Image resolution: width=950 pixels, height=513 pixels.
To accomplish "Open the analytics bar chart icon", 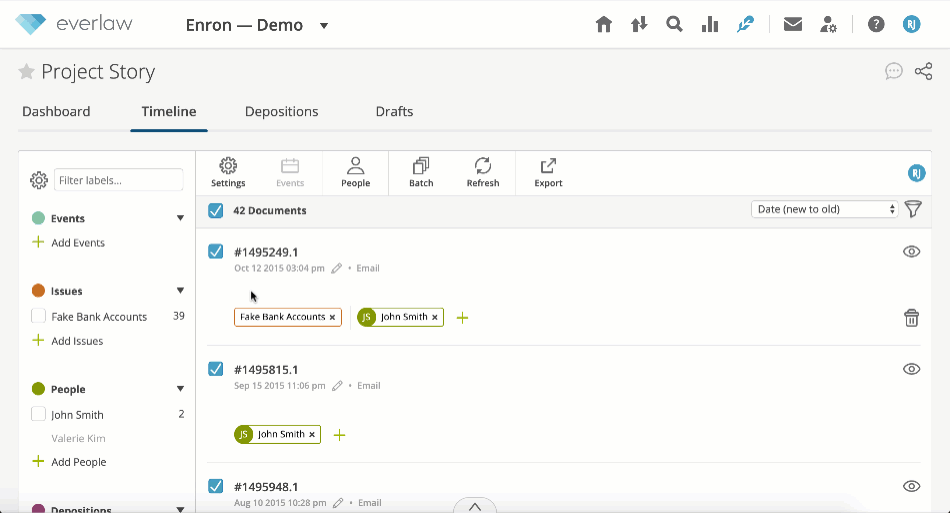I will click(709, 25).
